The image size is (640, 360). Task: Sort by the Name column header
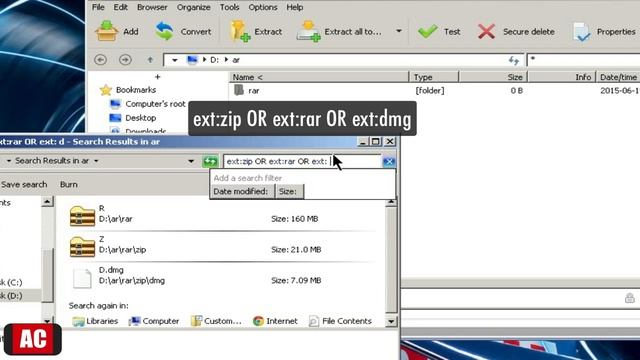pos(319,77)
